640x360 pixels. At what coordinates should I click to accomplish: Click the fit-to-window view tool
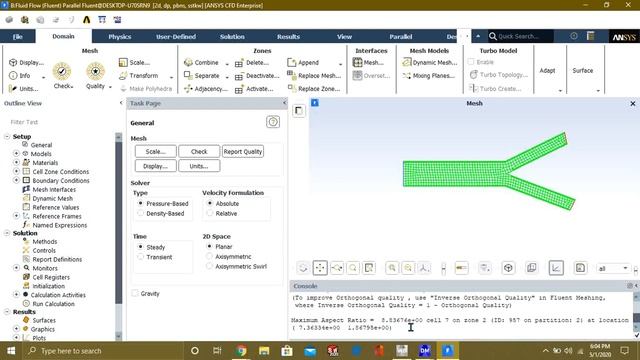pos(369,268)
